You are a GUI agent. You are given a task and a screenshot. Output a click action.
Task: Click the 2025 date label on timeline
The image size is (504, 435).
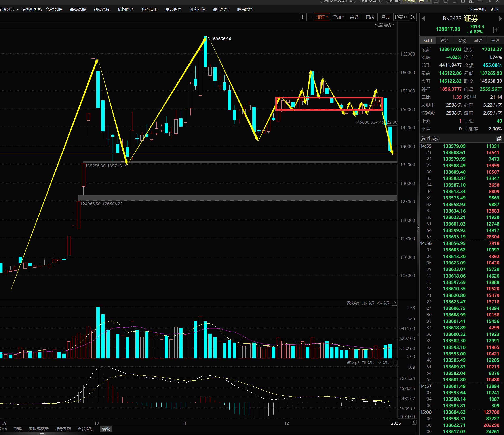click(x=396, y=423)
